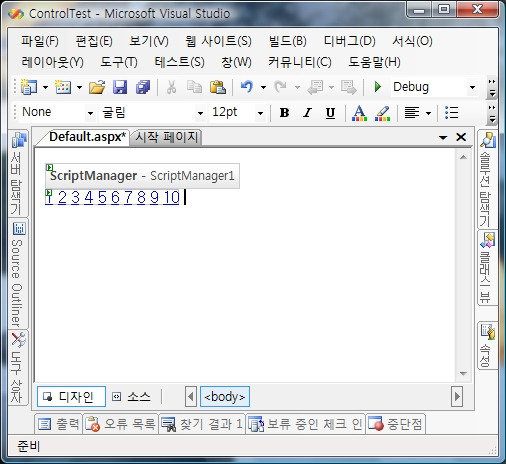Close the Default.aspx document with X
Viewport: 506px width, 464px height.
(x=461, y=137)
